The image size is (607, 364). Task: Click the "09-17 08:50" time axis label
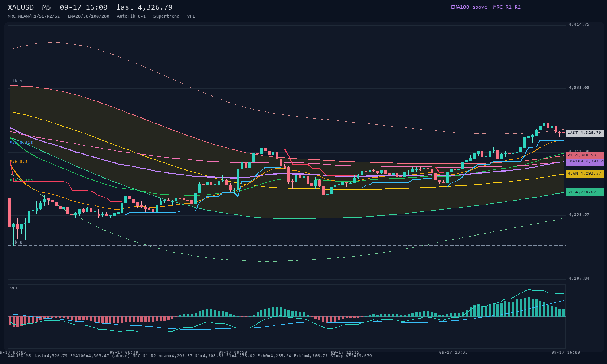click(x=233, y=352)
